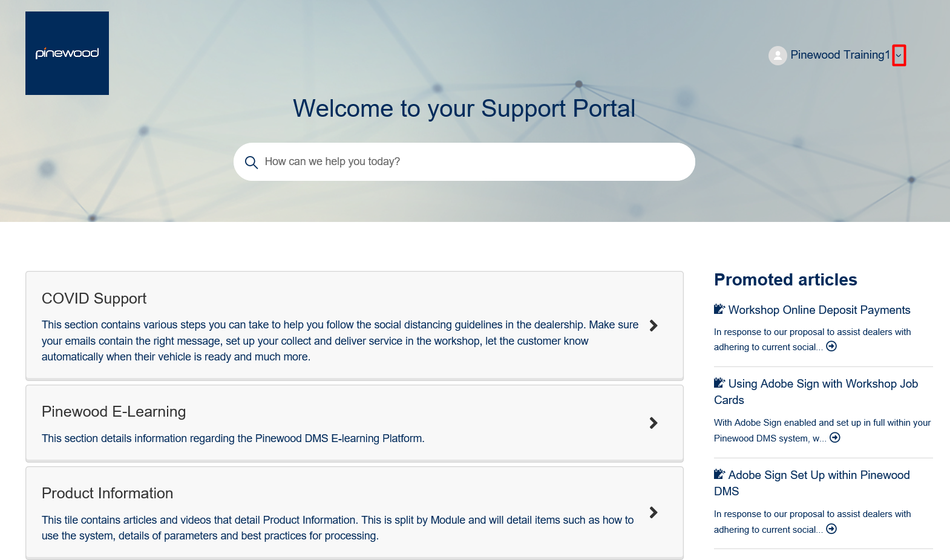Open Using Adobe Sign with Workshop Job Cards
950x560 pixels.
816,392
